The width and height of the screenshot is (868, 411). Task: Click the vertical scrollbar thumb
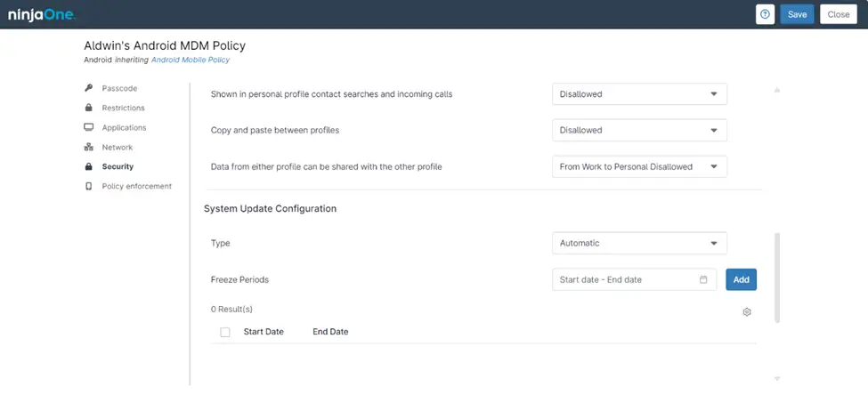point(776,278)
